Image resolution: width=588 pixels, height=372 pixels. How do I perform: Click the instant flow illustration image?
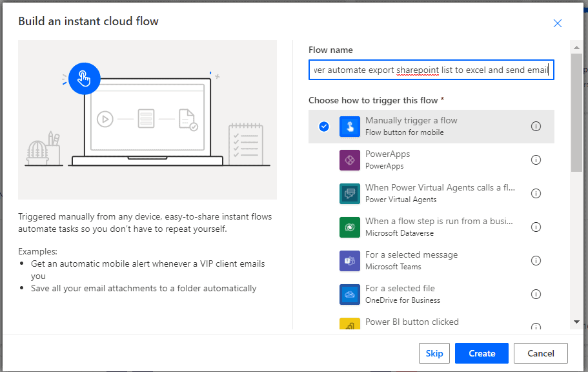(x=147, y=119)
